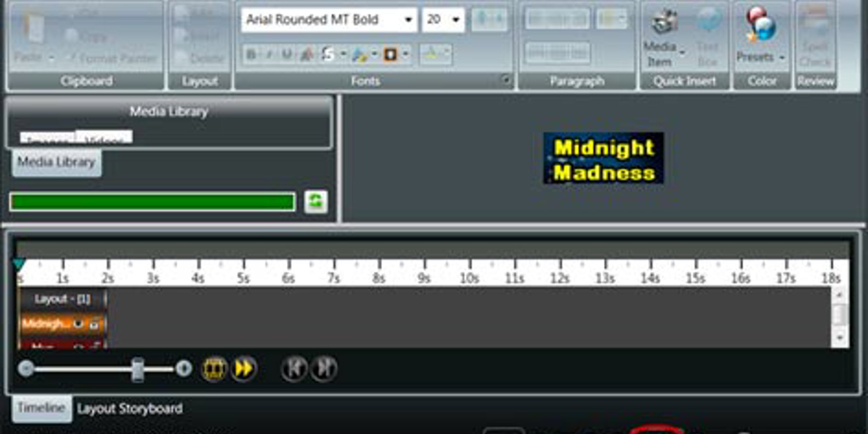The image size is (868, 434).
Task: Click the Media Item quick insert icon
Action: tap(664, 22)
